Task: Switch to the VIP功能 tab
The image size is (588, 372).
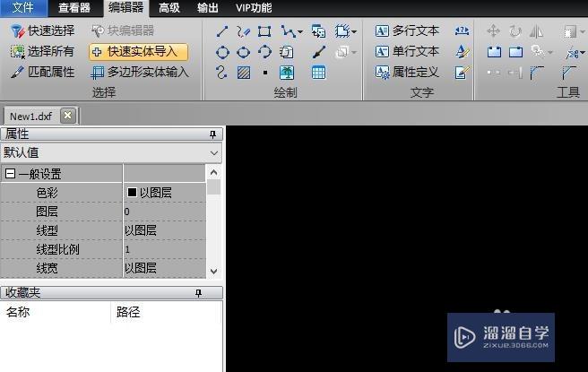Action: (254, 8)
